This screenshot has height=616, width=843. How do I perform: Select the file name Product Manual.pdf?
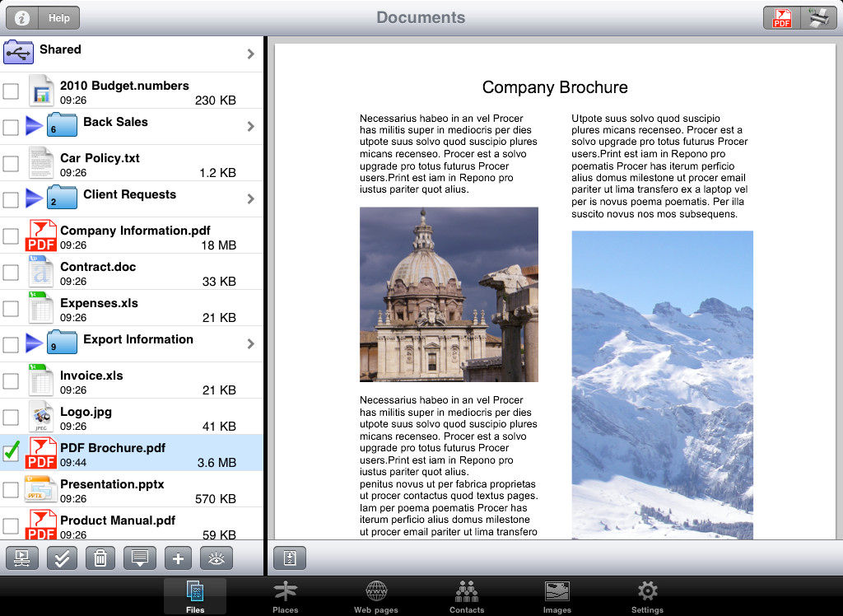pyautogui.click(x=118, y=520)
